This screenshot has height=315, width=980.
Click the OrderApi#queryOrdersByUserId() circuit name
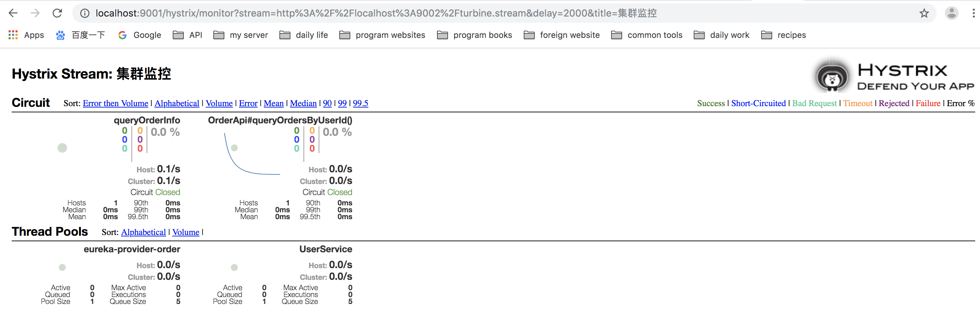[280, 120]
